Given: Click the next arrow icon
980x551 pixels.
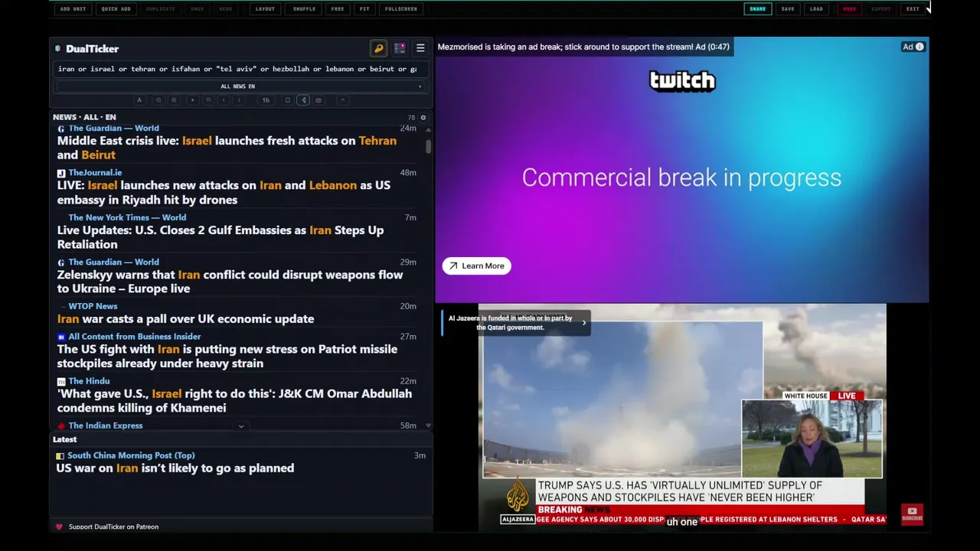Looking at the screenshot, I should coord(238,100).
